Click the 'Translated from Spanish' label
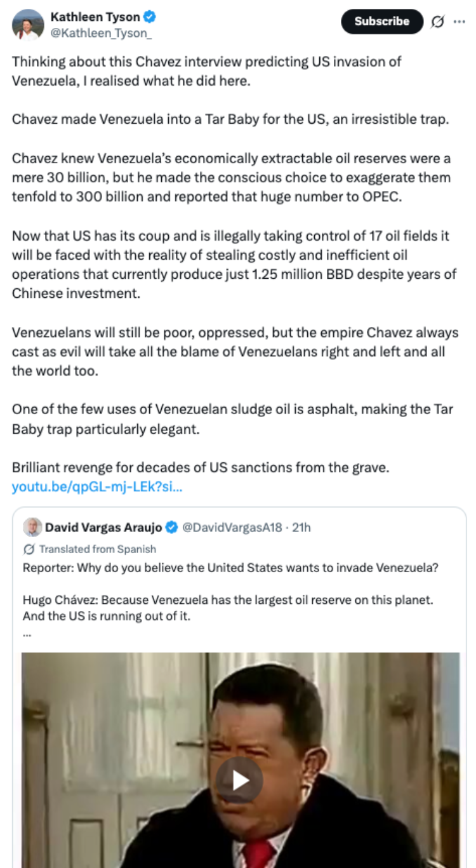 [x=97, y=549]
